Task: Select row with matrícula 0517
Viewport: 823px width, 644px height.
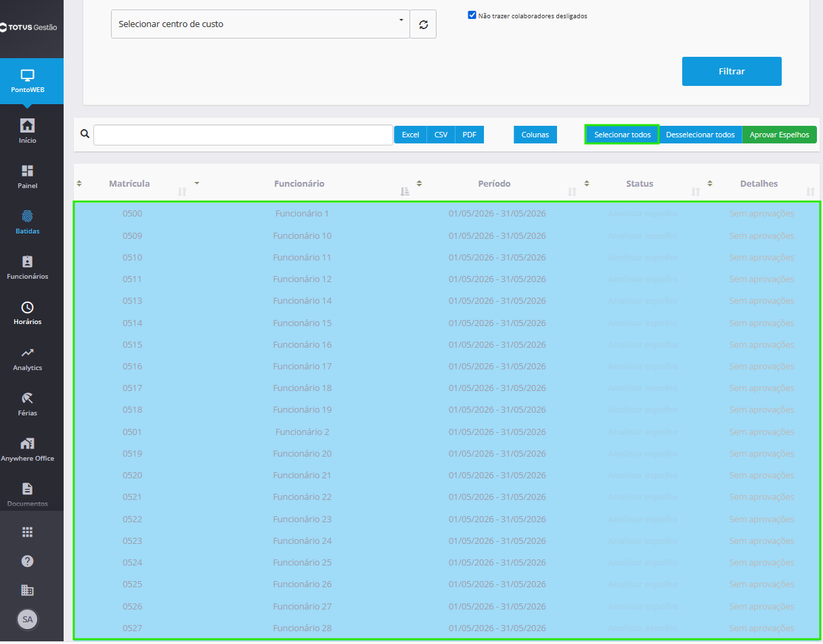Action: [x=447, y=388]
